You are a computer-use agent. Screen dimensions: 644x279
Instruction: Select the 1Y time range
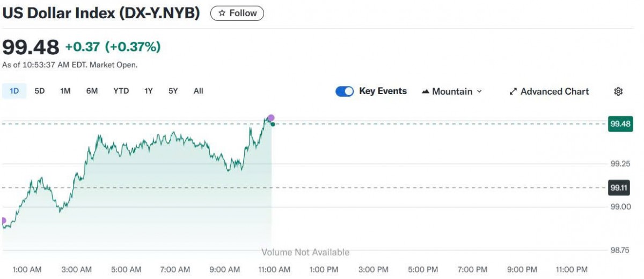[x=149, y=91]
